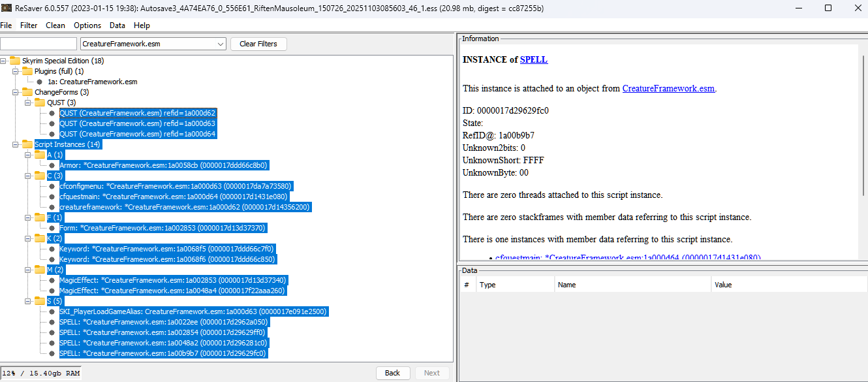This screenshot has width=868, height=382.
Task: Collapse the A (1) group
Action: click(28, 155)
